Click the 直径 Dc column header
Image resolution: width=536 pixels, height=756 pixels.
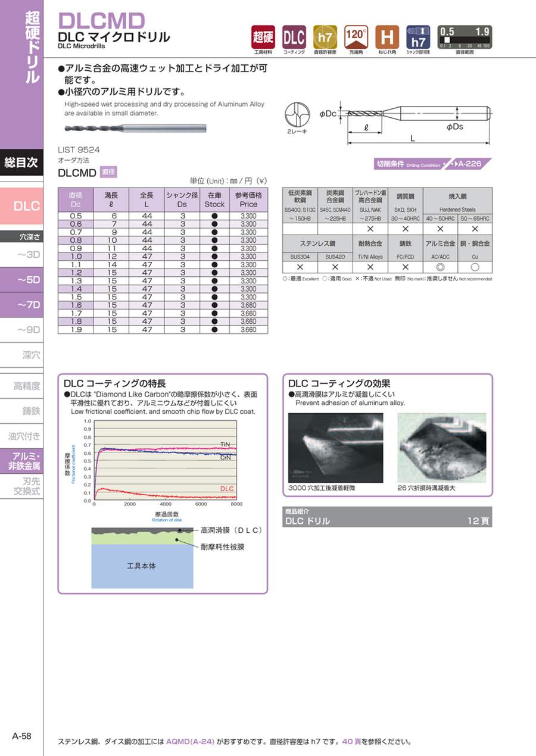76,199
